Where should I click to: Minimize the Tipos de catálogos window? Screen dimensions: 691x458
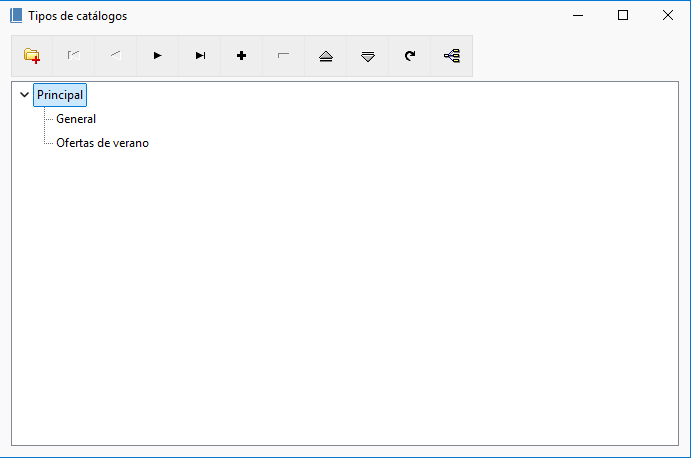[578, 15]
